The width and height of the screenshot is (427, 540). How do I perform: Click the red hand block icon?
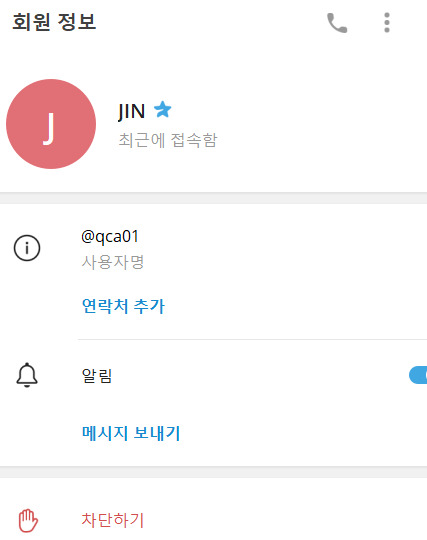click(x=28, y=520)
